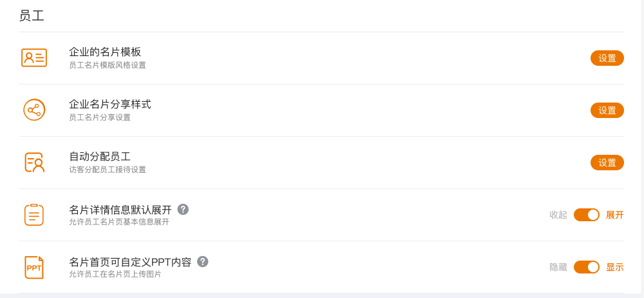Click the 企业名片分享样式 share icon
The height and width of the screenshot is (298, 644).
34,110
